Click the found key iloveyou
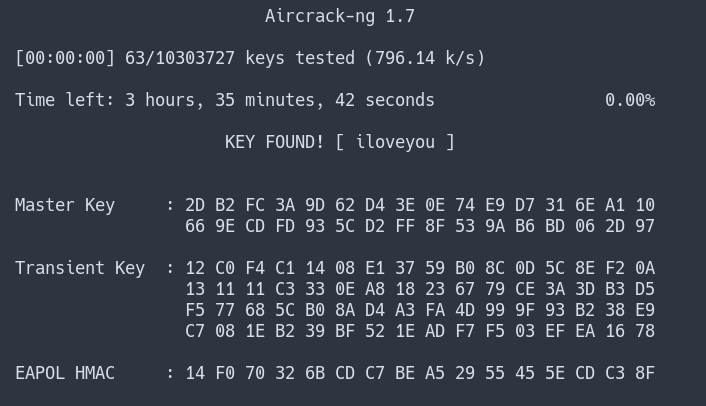This screenshot has width=706, height=406. [x=395, y=143]
